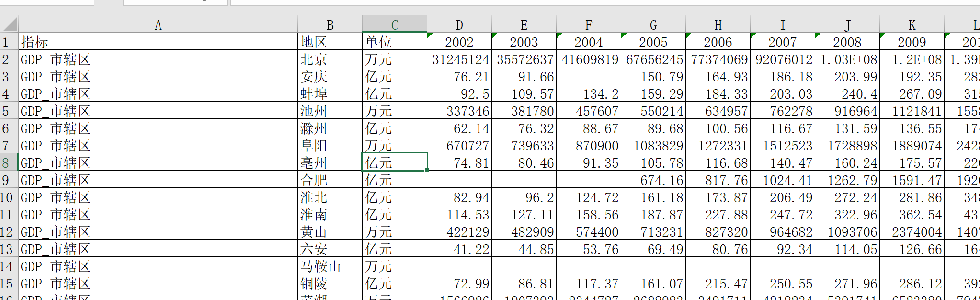980x300 pixels.
Task: Click the 2005 year cell
Action: coord(653,42)
